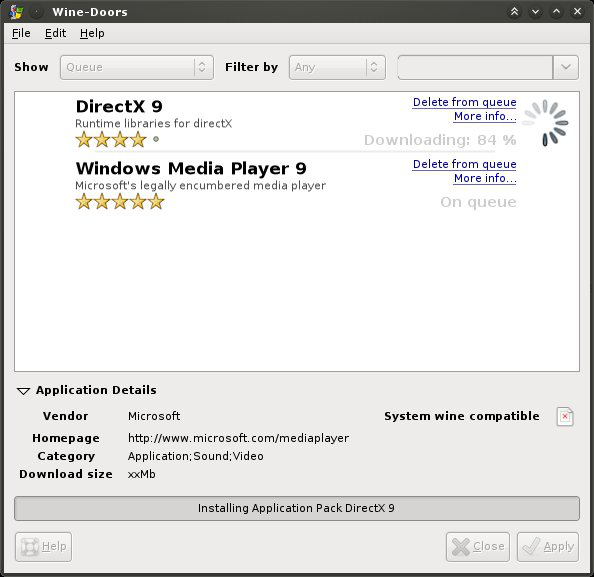The image size is (594, 577).
Task: Click the round button beside the window icon
Action: [36, 12]
